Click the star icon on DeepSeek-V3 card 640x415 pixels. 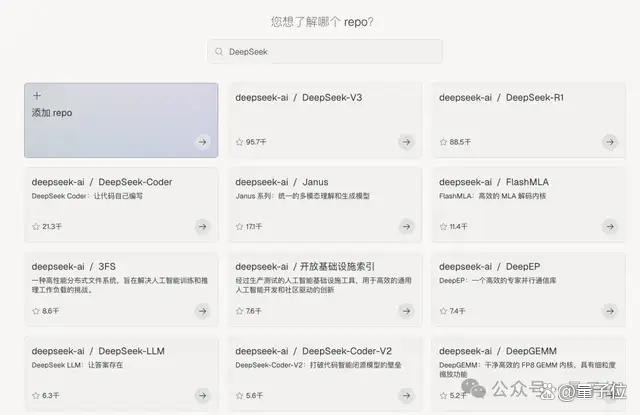pyautogui.click(x=240, y=142)
